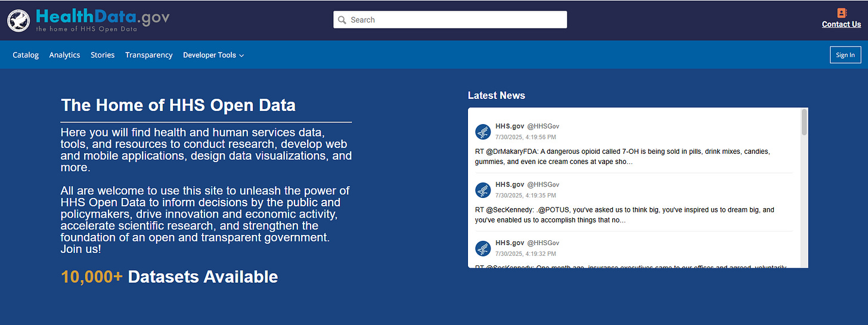Click the HHS eagle seal logo
The image size is (868, 325).
tap(18, 20)
